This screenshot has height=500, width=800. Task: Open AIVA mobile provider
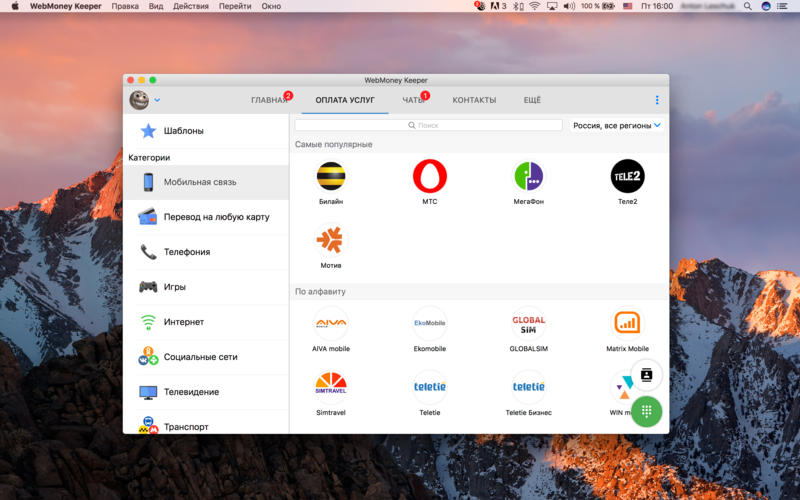[x=331, y=323]
